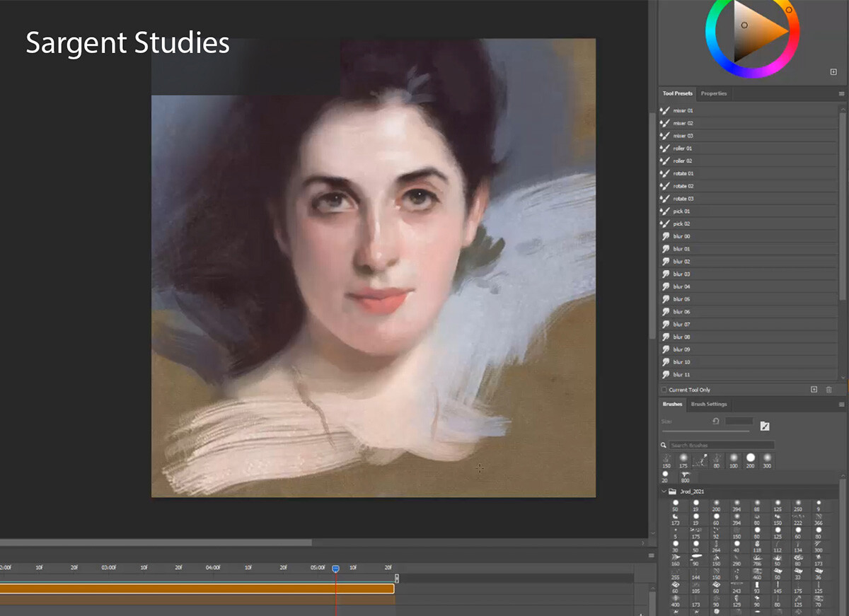This screenshot has height=616, width=849.
Task: Switch to the Brush Settings tab
Action: (708, 404)
